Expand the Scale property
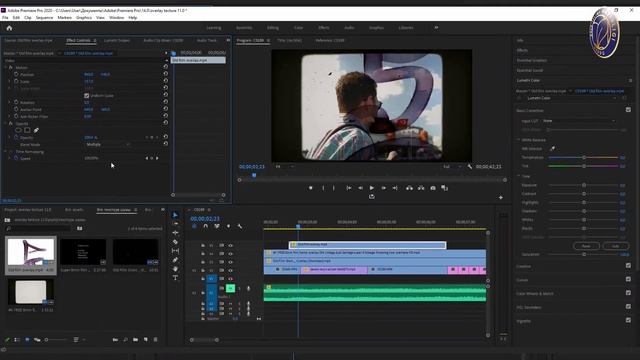This screenshot has width=640, height=360. tap(9, 81)
